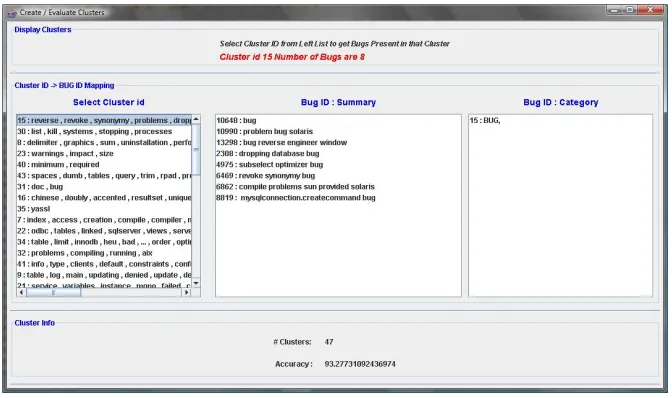
Task: Select cluster 41 : info, type, clients
Action: (104, 264)
